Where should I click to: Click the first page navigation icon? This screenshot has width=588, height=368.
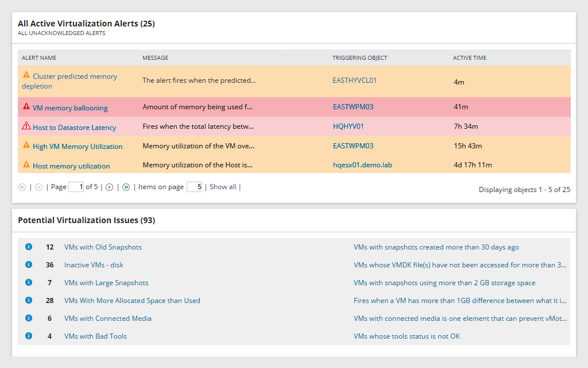(x=22, y=186)
